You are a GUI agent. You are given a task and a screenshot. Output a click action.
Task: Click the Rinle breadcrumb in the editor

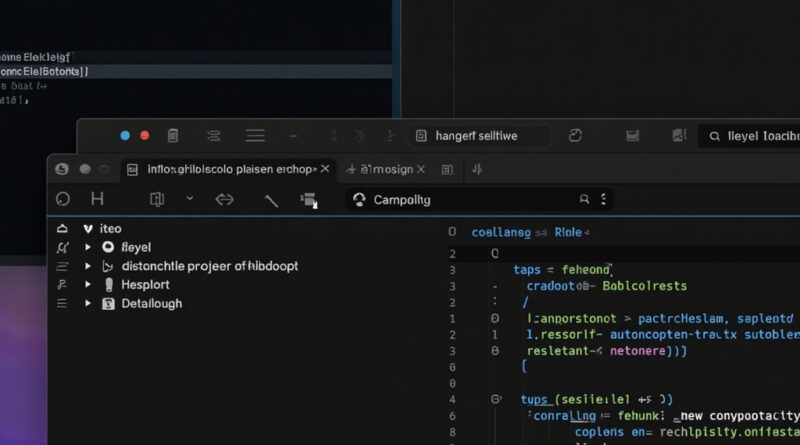tap(568, 232)
